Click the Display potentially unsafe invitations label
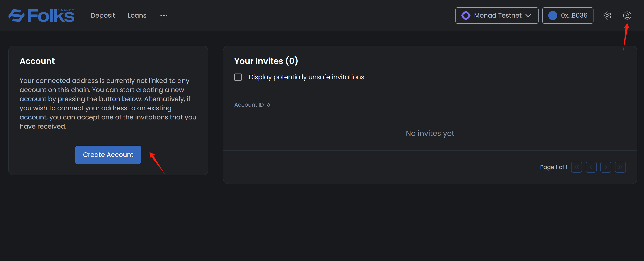The height and width of the screenshot is (261, 644). (x=306, y=77)
